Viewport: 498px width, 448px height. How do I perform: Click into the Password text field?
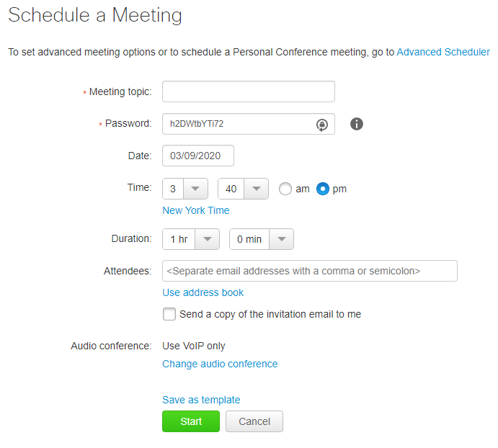tap(238, 124)
